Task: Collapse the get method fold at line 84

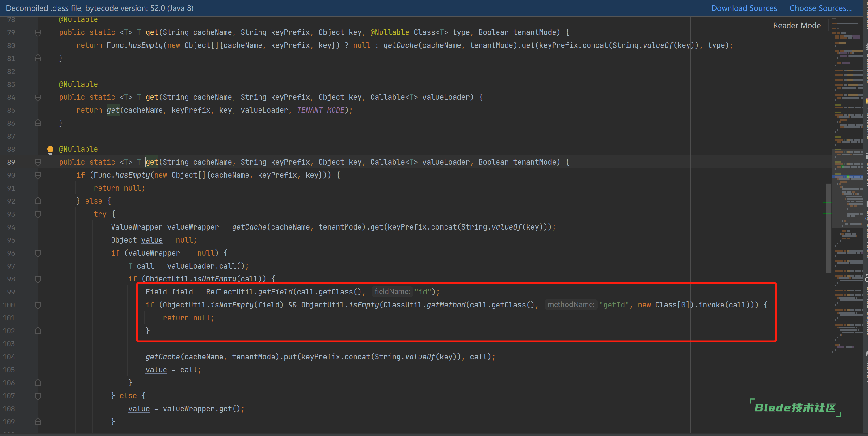Action: click(38, 97)
